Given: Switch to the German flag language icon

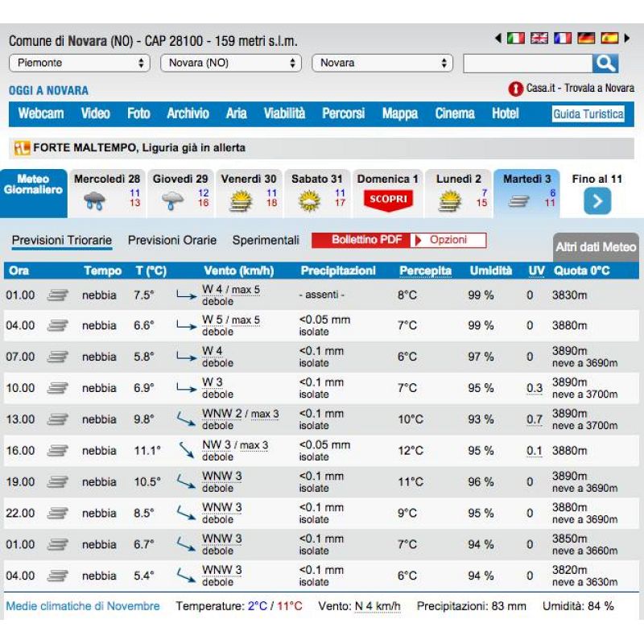Looking at the screenshot, I should (586, 38).
